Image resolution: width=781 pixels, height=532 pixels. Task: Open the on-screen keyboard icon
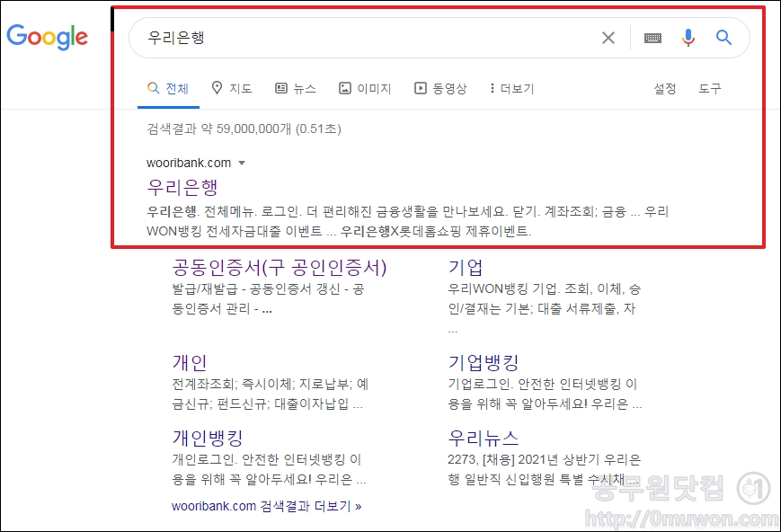pyautogui.click(x=652, y=38)
